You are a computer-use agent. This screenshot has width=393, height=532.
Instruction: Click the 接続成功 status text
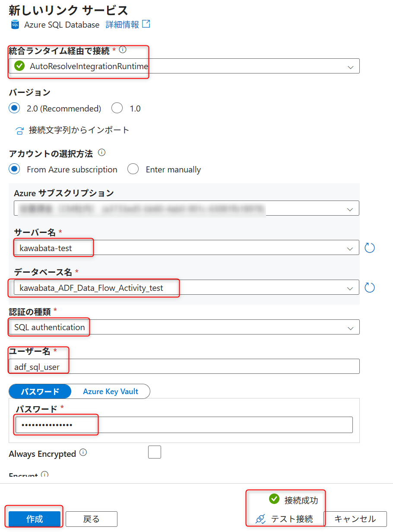(x=301, y=500)
